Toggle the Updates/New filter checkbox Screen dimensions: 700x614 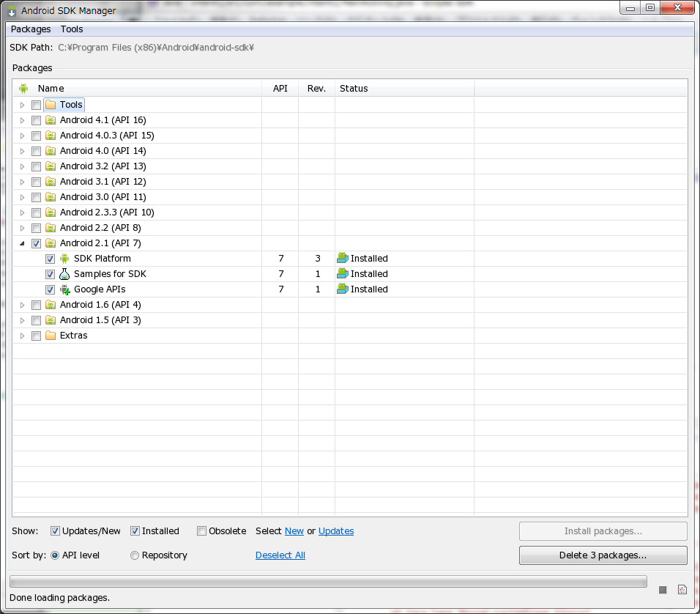click(55, 531)
